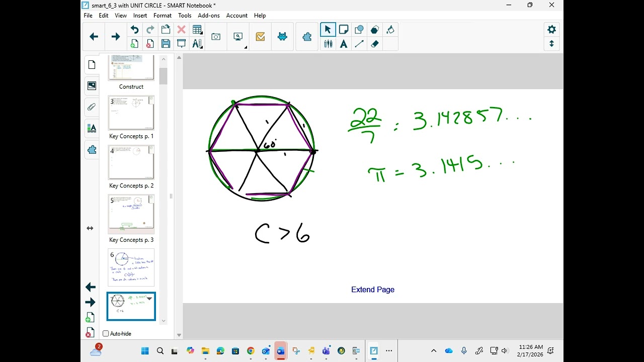Open the Account menu
The width and height of the screenshot is (644, 362).
pyautogui.click(x=236, y=16)
